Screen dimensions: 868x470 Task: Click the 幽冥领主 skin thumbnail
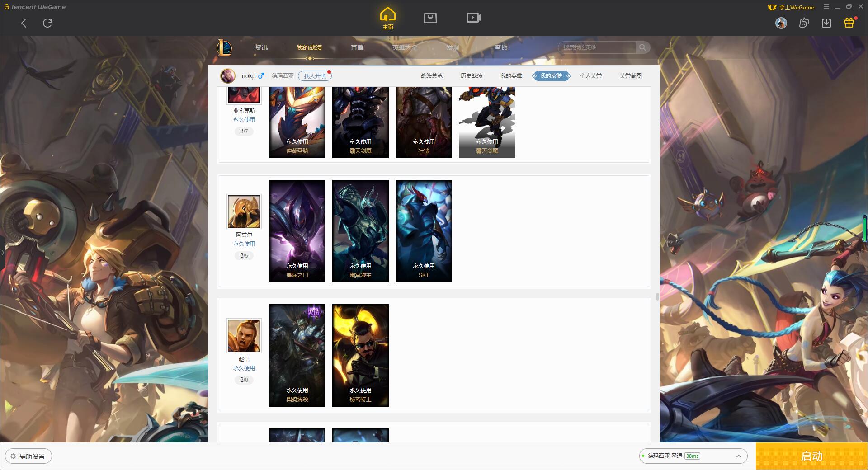[x=360, y=231]
